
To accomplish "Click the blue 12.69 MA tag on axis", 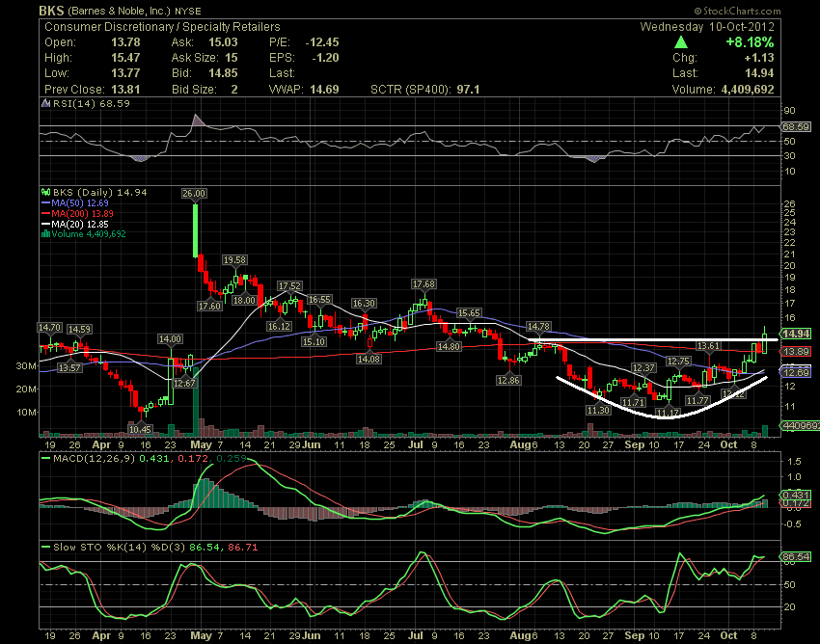I will click(x=796, y=372).
